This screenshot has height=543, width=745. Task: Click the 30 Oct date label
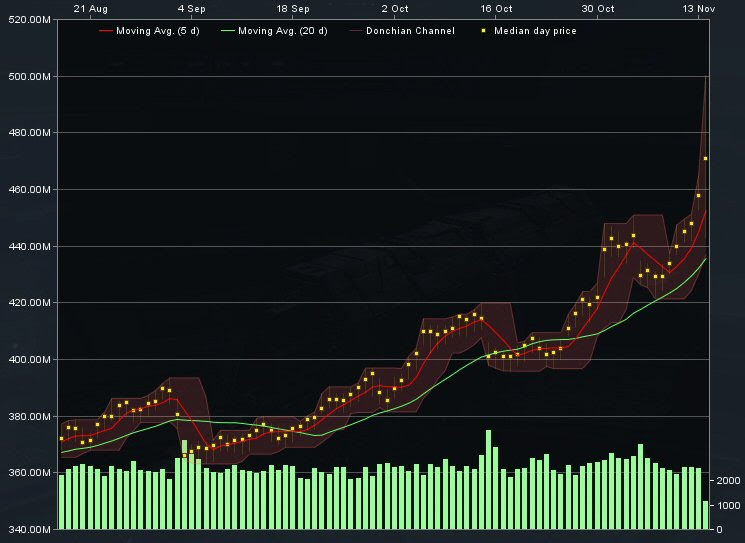(598, 9)
